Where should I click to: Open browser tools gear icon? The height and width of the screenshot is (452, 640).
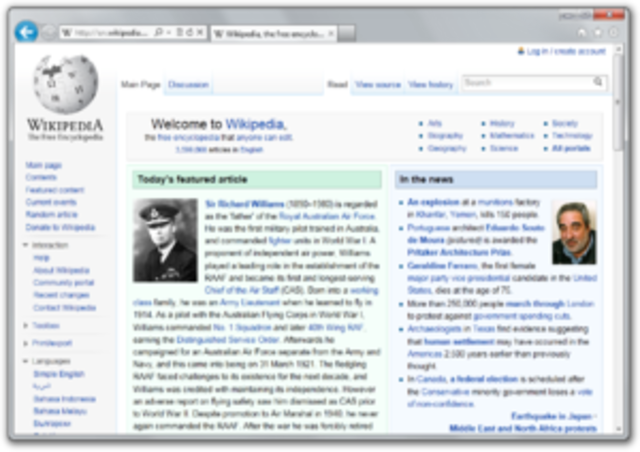(x=613, y=32)
